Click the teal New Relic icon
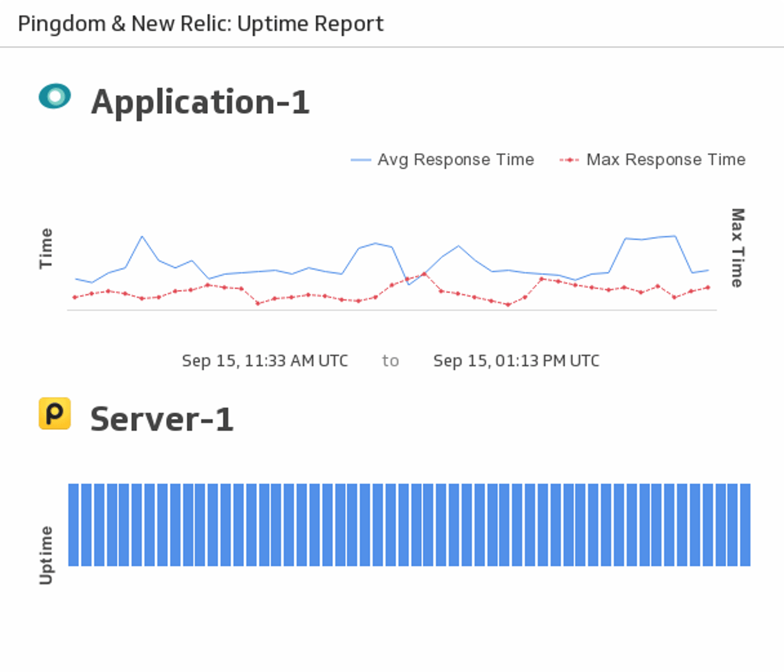Viewport: 784px width, 672px height. pos(55,96)
